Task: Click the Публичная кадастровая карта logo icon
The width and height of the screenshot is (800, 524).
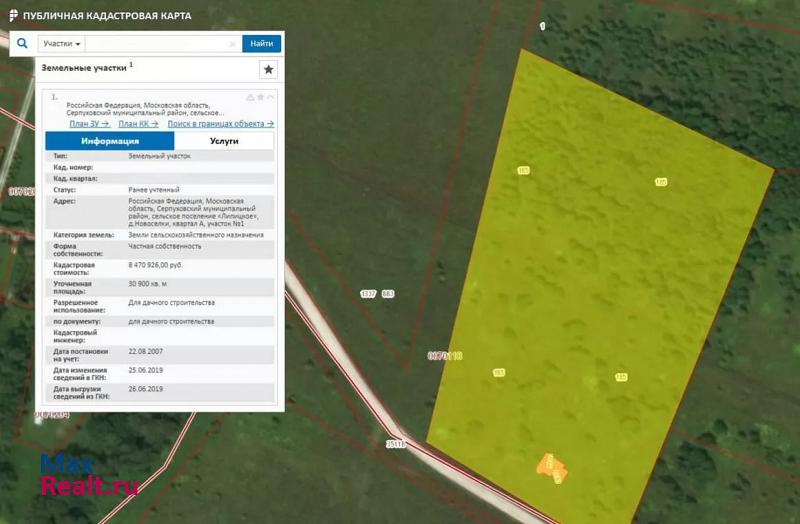Action: (12, 16)
